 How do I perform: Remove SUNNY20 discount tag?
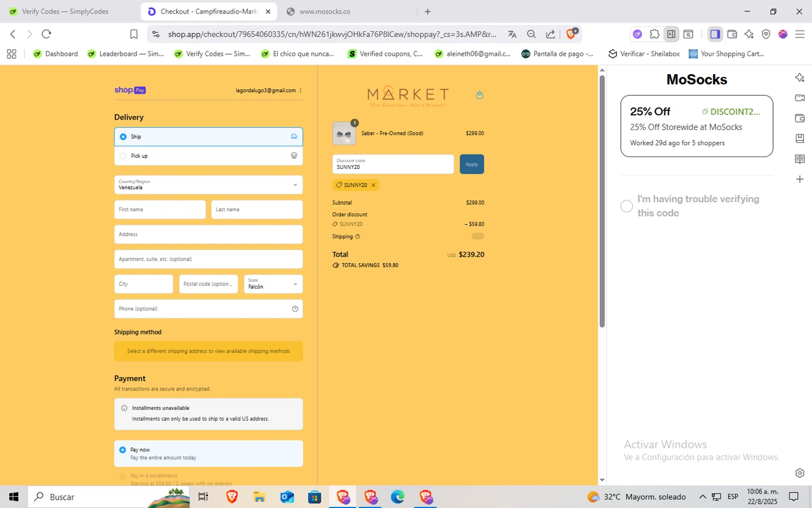coord(374,185)
